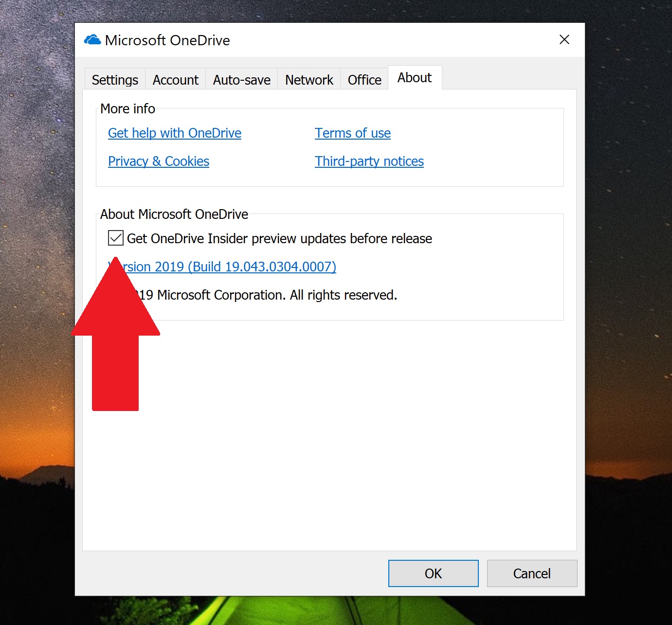Read the Terms of use

tap(352, 133)
